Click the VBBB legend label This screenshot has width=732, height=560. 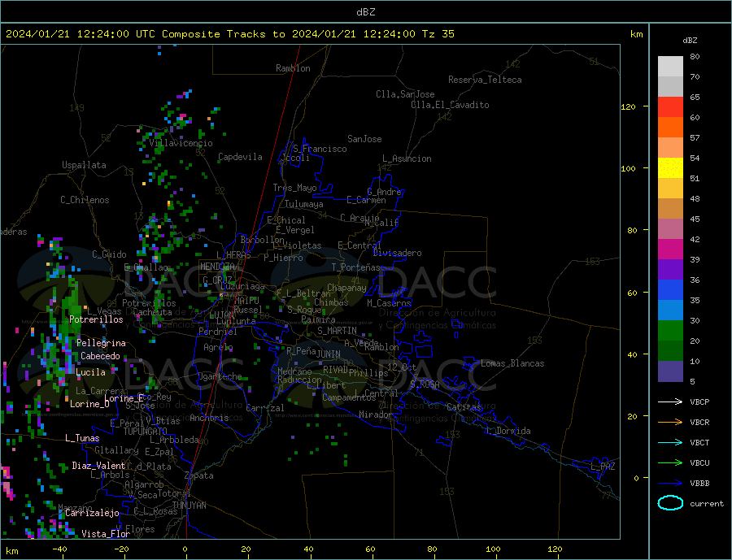[699, 484]
